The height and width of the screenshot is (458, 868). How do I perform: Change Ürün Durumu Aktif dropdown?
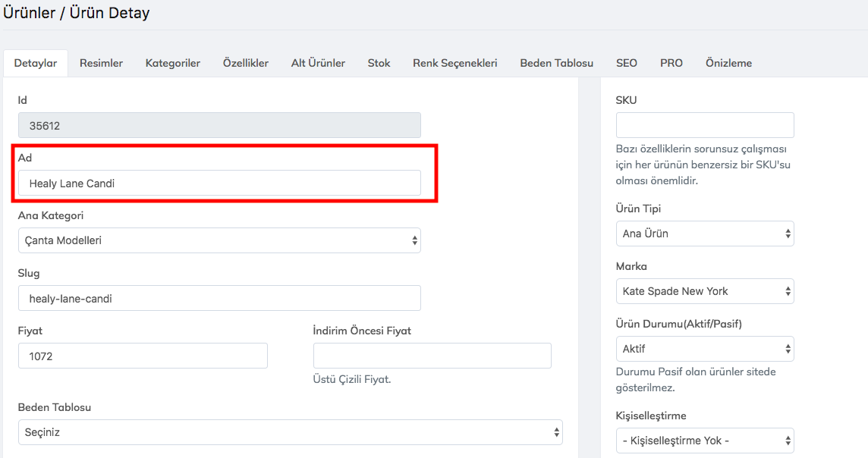pyautogui.click(x=704, y=349)
